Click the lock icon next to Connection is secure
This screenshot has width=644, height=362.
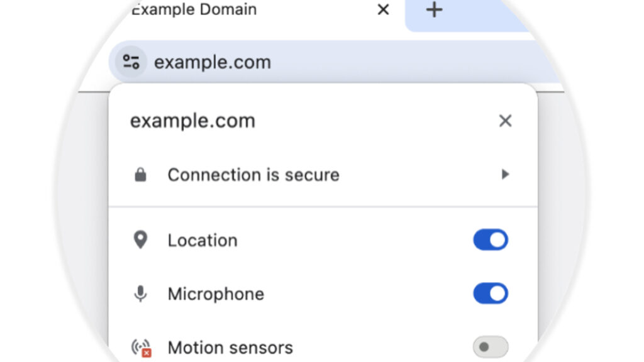[141, 174]
